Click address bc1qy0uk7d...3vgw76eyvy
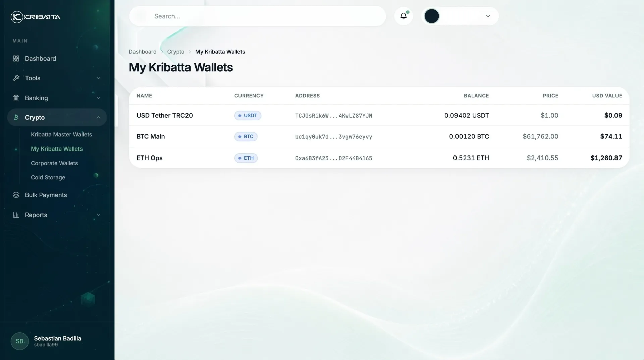 point(333,137)
